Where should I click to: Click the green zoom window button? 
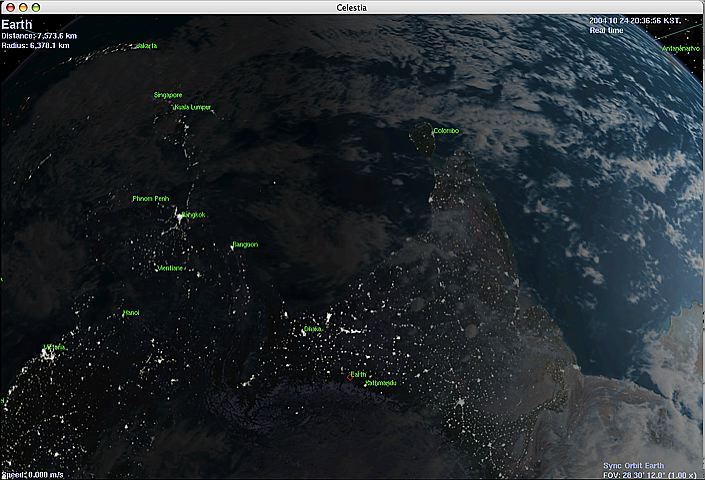click(x=36, y=7)
